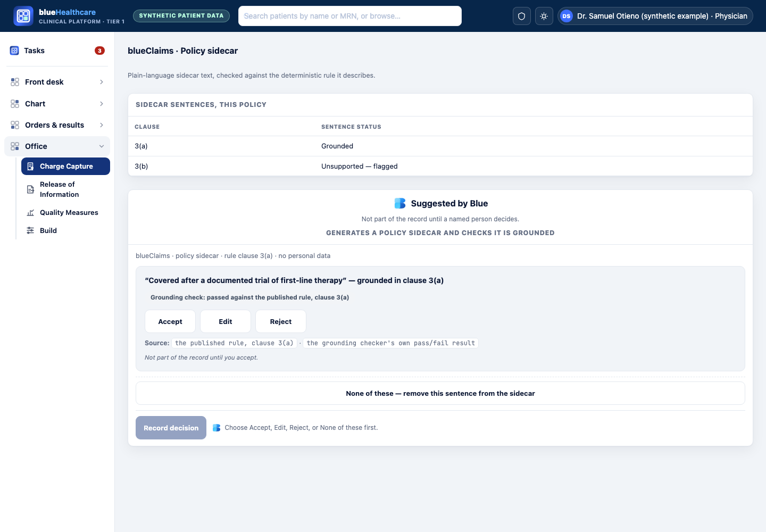Expand the Chart section chevron

pos(102,104)
